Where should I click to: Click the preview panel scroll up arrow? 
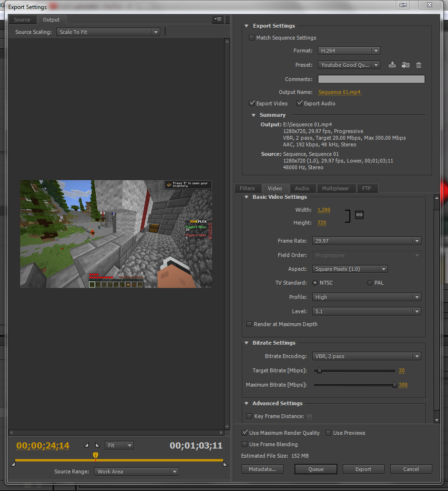[227, 41]
